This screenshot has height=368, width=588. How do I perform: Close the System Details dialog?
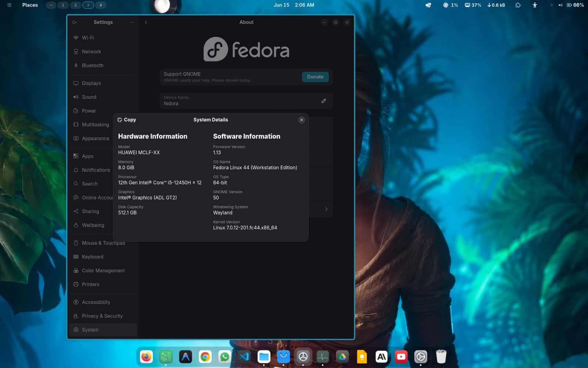[302, 120]
